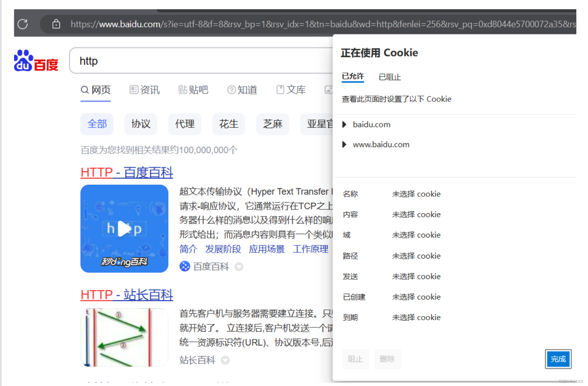This screenshot has width=588, height=386.
Task: Click the 未选择 cookie value beside 发送
Action: [416, 277]
